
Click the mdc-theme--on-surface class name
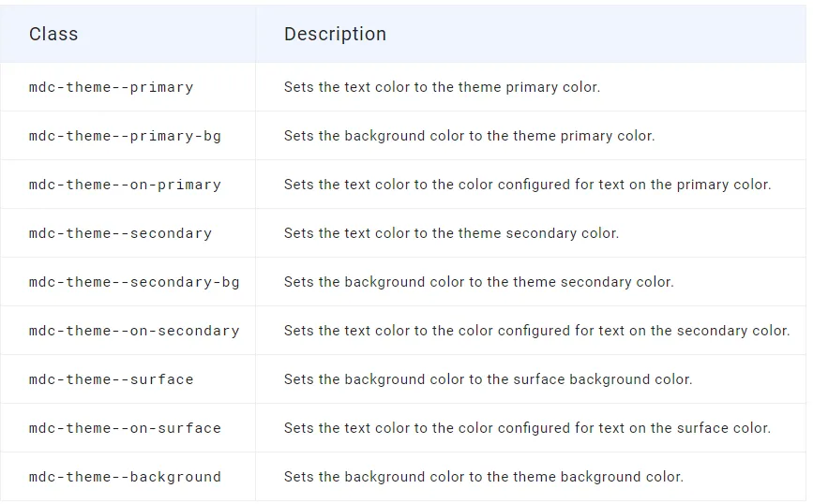(x=125, y=428)
